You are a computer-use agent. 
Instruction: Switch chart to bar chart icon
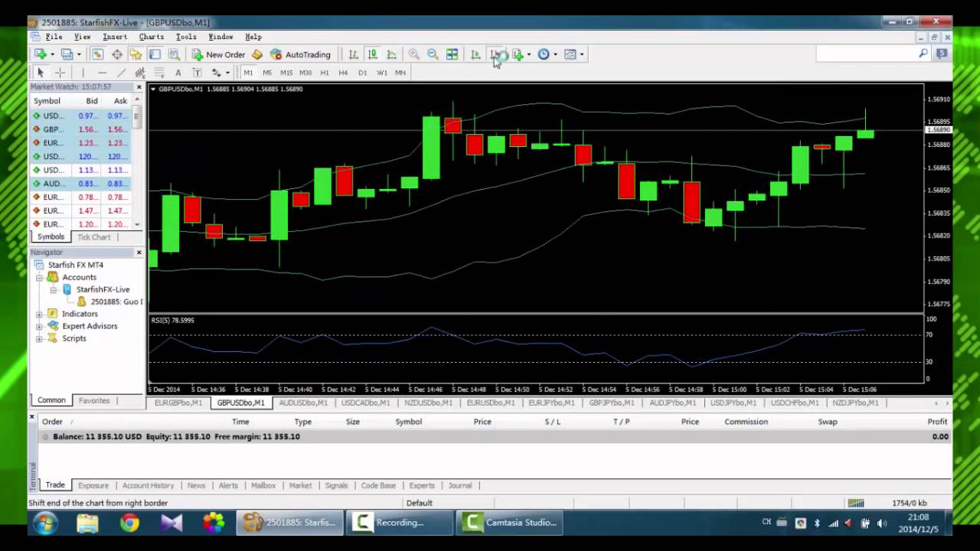click(x=353, y=54)
